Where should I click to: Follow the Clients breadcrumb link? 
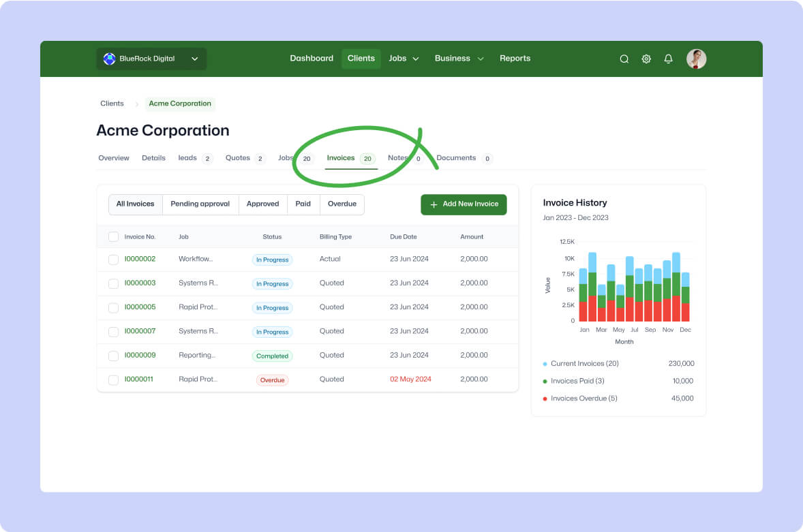[112, 104]
